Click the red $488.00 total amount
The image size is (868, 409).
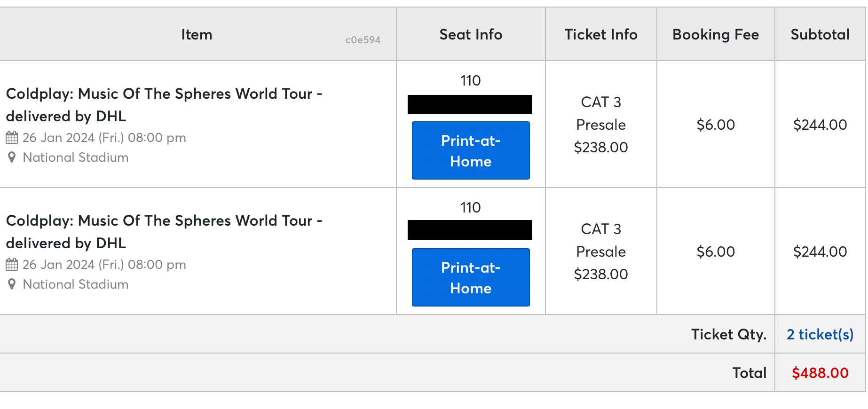pos(820,373)
